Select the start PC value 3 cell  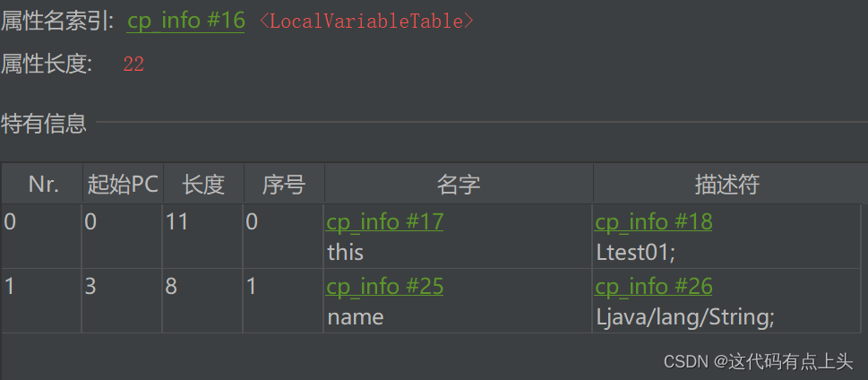(x=90, y=286)
